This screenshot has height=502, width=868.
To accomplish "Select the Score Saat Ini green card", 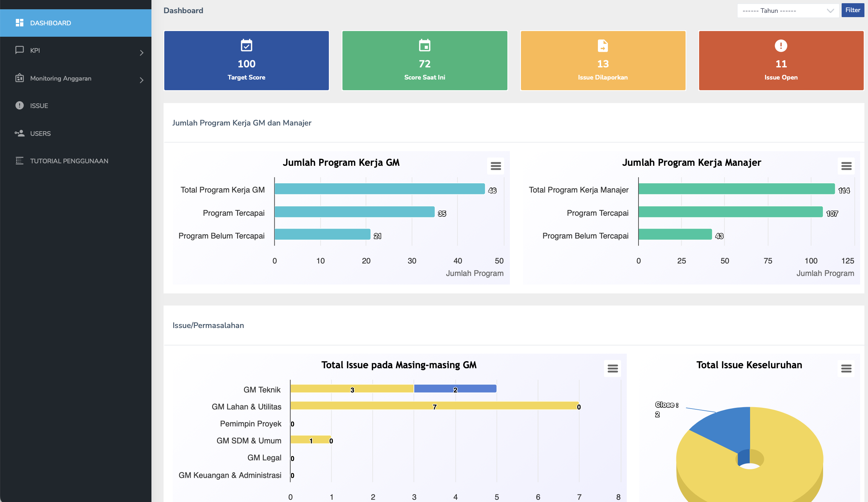I will point(425,61).
